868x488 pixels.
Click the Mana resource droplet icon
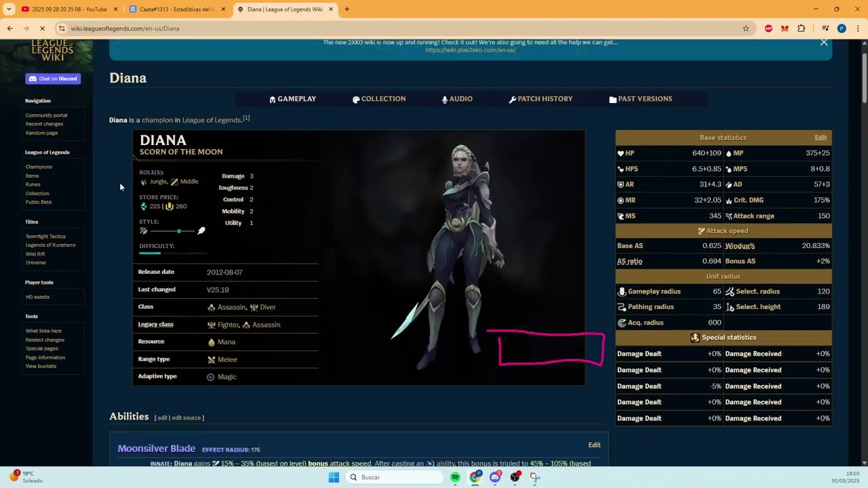coord(211,342)
